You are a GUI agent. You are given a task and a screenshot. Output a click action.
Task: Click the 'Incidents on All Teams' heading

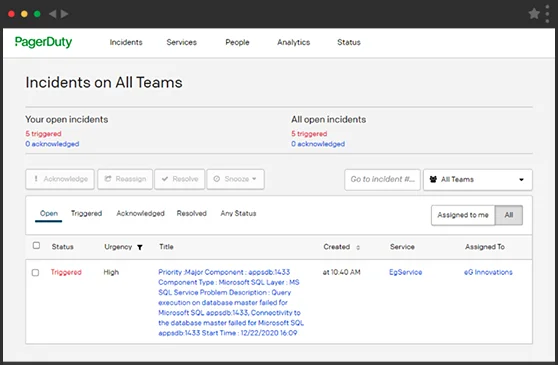coord(104,83)
